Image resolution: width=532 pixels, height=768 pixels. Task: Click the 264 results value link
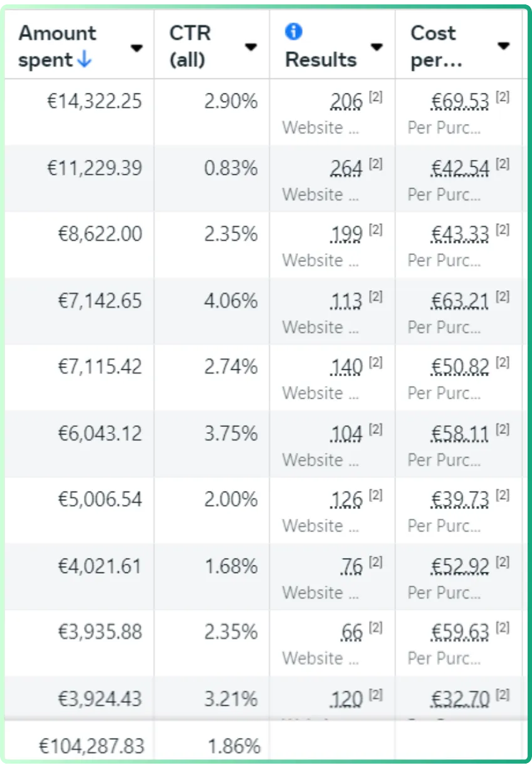tap(346, 168)
